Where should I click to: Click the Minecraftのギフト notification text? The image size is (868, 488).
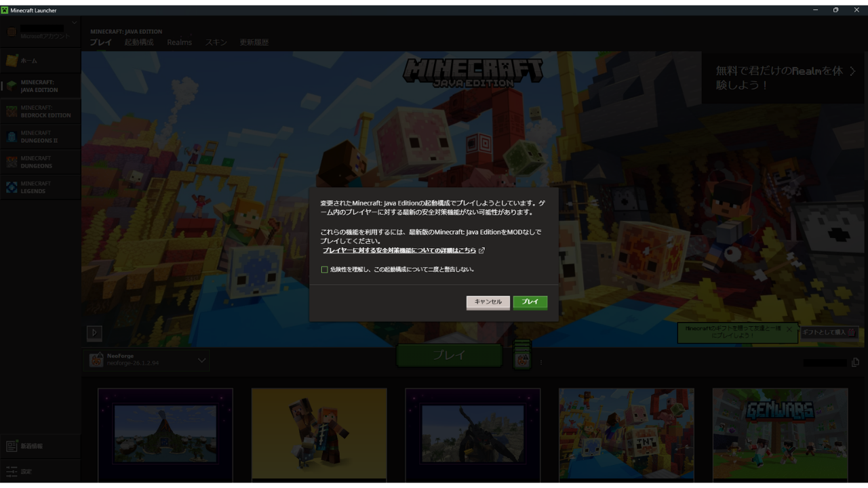732,332
